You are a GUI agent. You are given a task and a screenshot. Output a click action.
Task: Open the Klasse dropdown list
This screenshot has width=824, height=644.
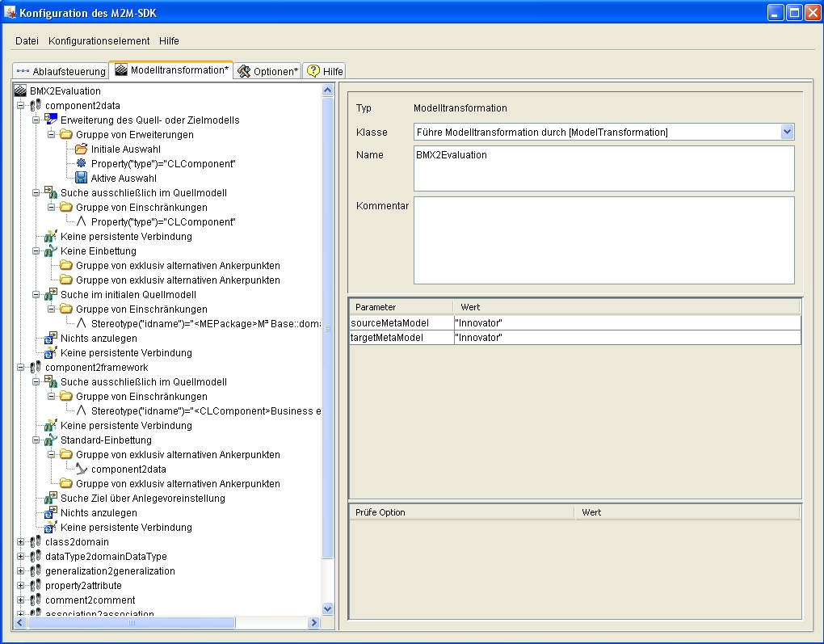point(788,133)
